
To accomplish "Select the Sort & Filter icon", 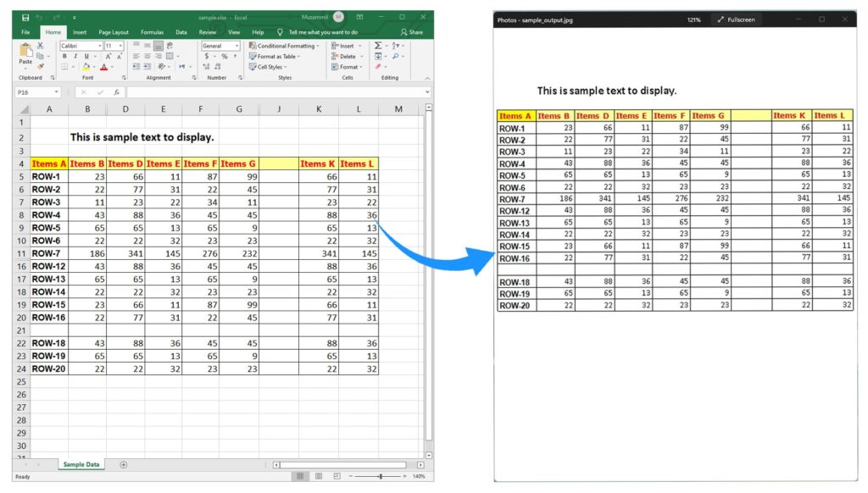I will (x=397, y=46).
